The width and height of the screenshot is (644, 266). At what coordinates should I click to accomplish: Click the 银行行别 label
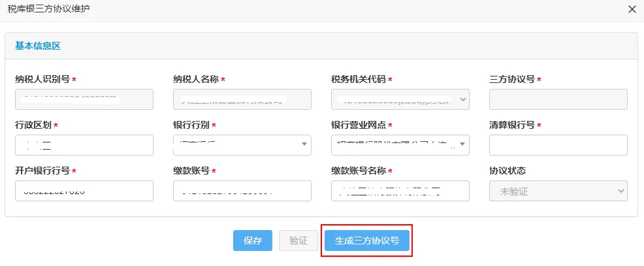191,125
